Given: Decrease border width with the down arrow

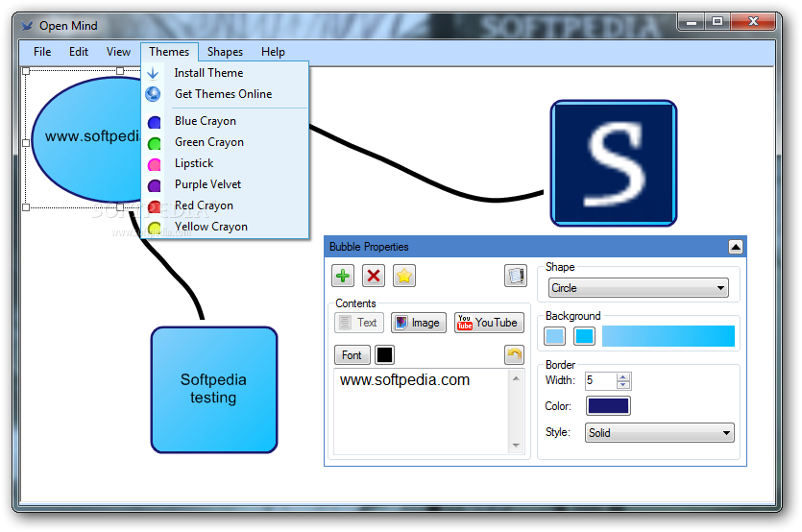Looking at the screenshot, I should point(623,385).
